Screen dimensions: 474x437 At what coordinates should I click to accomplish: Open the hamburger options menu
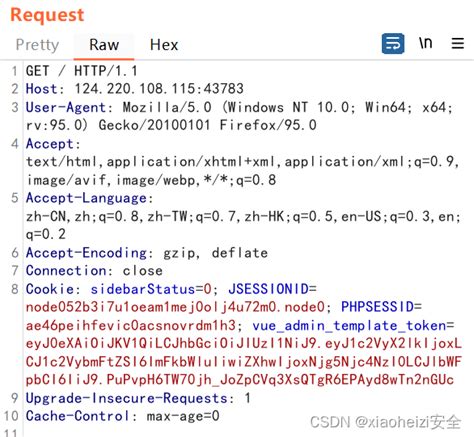click(458, 44)
